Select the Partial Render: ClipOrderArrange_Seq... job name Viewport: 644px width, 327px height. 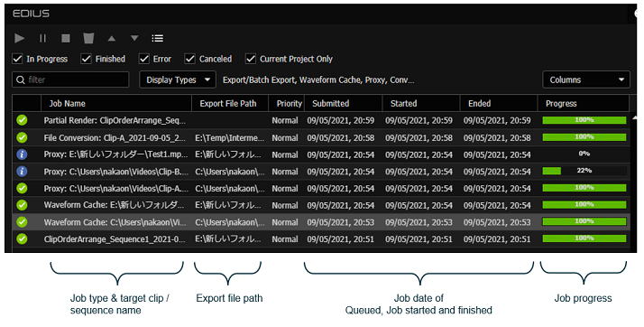[x=115, y=120]
